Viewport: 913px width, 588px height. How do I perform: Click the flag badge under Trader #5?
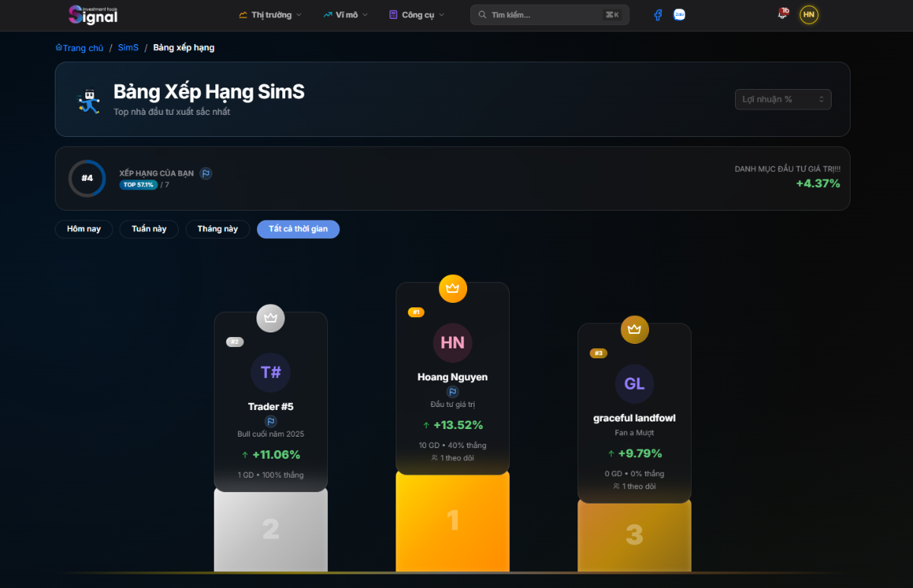(x=270, y=421)
